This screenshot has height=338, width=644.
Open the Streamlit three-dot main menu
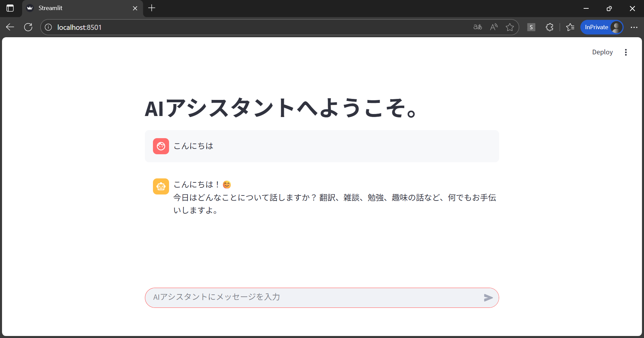click(626, 52)
